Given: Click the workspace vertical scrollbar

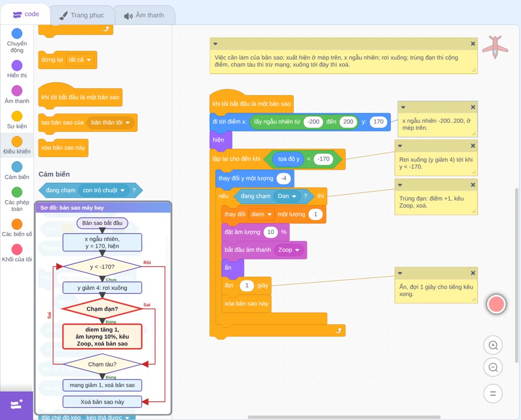Looking at the screenshot, I should (516, 275).
